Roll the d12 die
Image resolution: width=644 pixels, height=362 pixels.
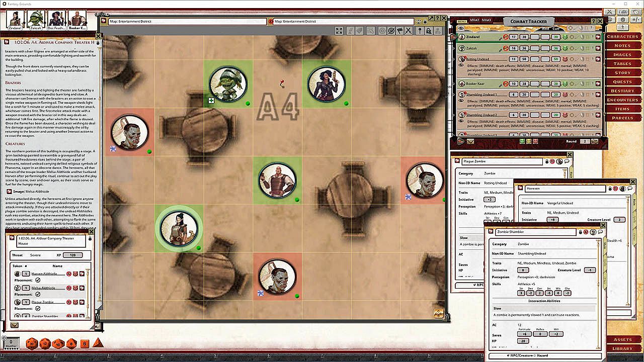click(x=45, y=344)
